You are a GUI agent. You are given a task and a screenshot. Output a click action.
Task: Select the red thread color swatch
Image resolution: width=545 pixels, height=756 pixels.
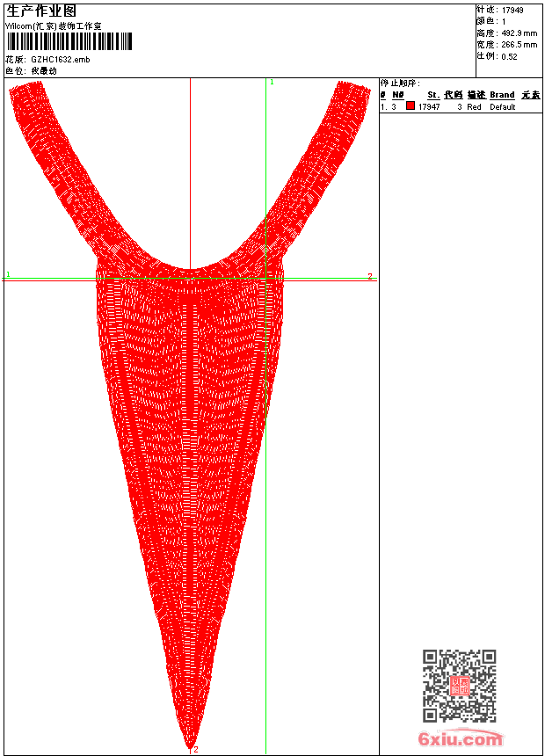[x=410, y=106]
